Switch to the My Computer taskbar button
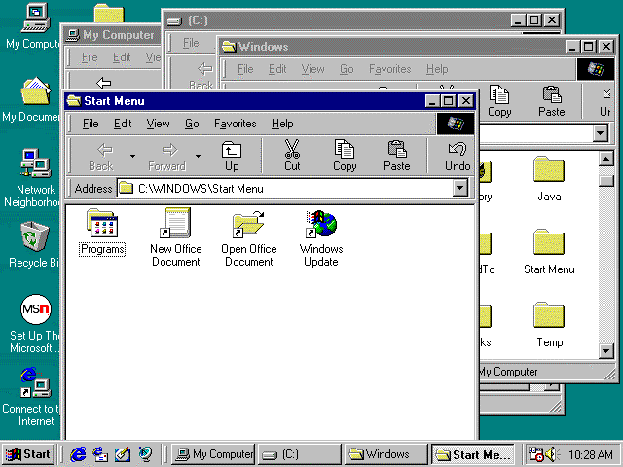Screen dimensions: 623x467 pos(213,454)
